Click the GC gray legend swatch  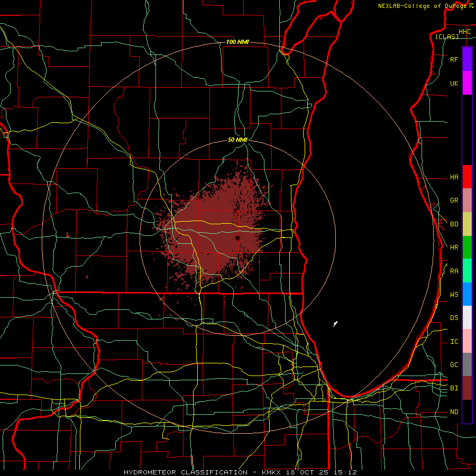click(467, 364)
